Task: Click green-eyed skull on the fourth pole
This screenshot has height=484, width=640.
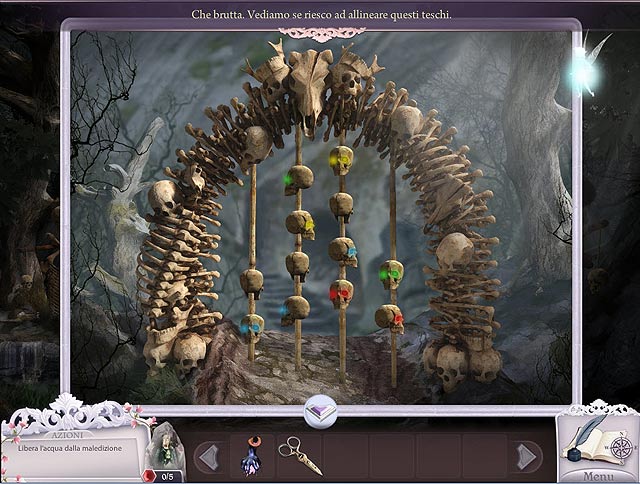Action: (x=390, y=273)
